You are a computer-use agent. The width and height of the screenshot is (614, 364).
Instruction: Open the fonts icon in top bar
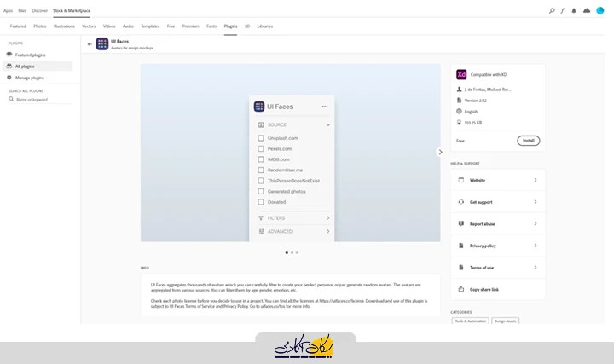(563, 11)
